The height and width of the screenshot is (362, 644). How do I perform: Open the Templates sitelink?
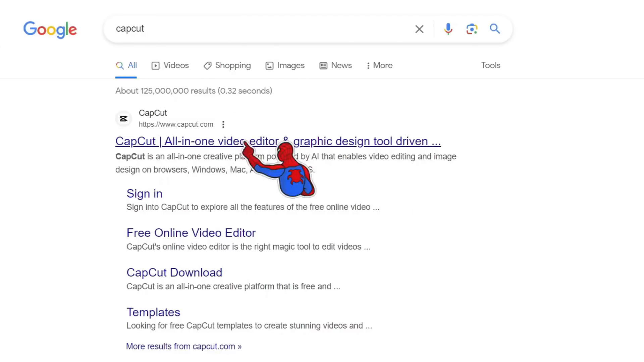click(x=153, y=312)
